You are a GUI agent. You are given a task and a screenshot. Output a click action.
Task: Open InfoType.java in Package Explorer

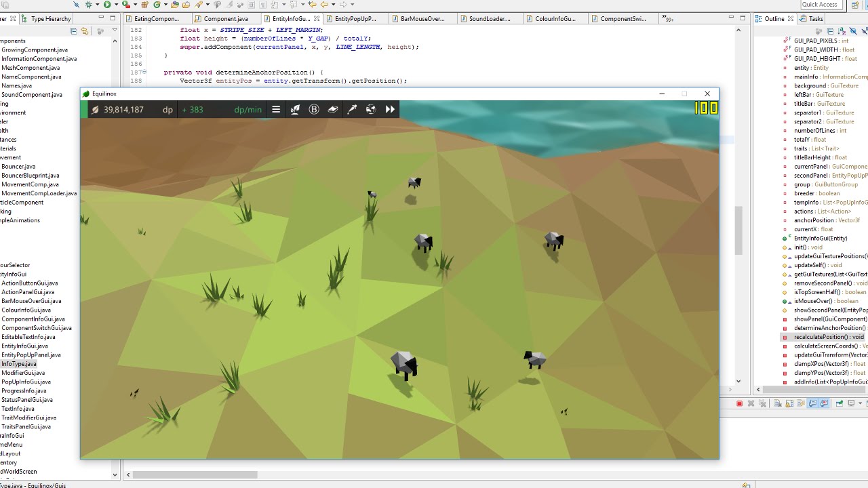(x=19, y=364)
